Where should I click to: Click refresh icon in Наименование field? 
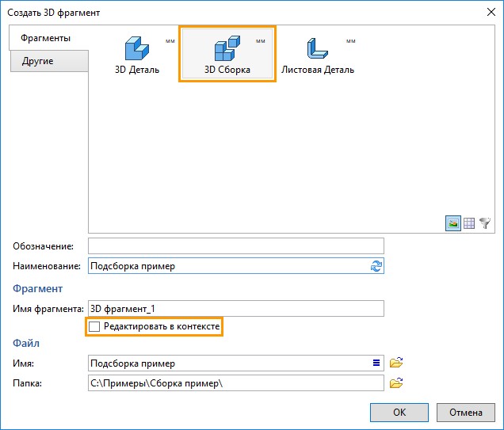(x=376, y=266)
